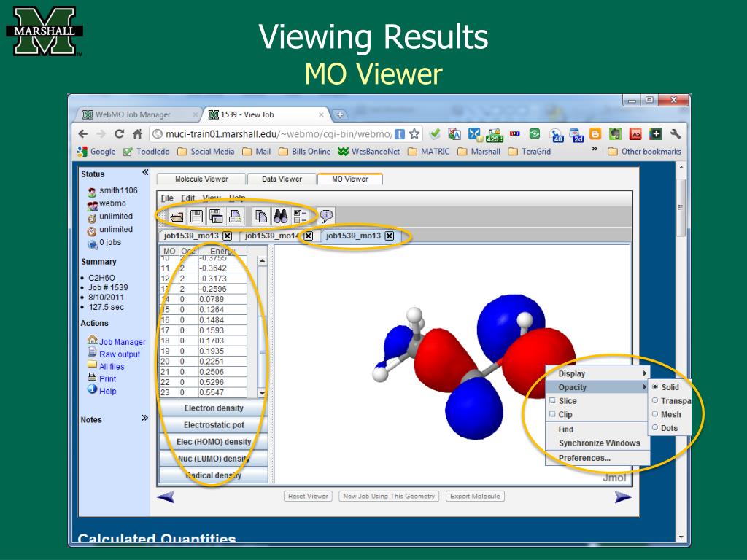
Task: Click the browser address bar
Action: click(279, 134)
